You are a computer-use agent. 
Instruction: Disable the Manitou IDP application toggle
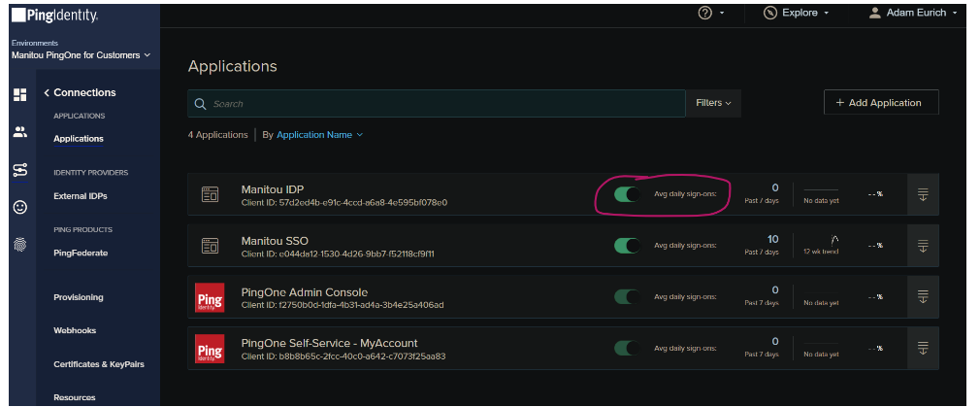pos(627,194)
